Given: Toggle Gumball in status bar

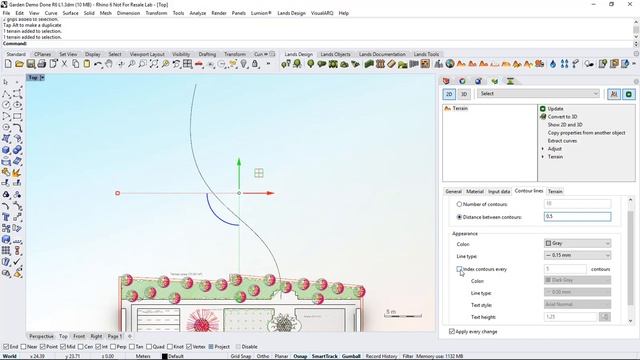Looking at the screenshot, I should (351, 356).
